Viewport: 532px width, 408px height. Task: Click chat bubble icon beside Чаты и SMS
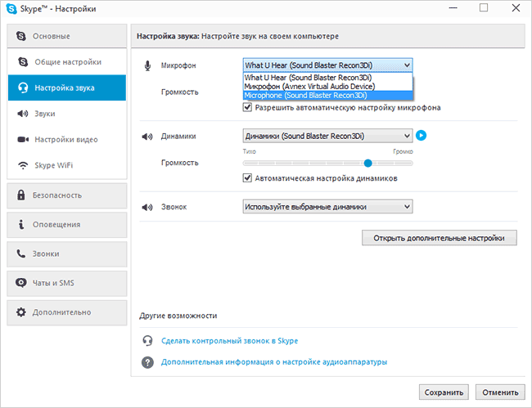pos(21,283)
